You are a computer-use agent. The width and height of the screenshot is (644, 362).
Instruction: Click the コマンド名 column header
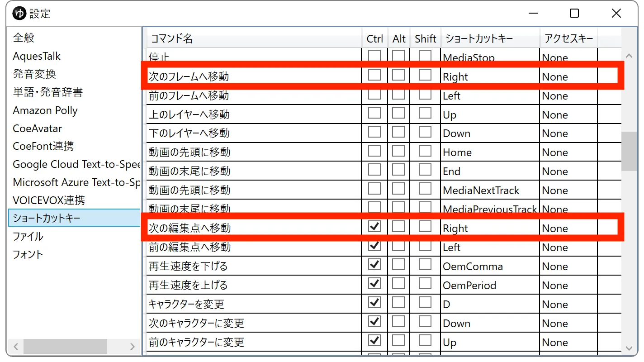click(x=254, y=38)
